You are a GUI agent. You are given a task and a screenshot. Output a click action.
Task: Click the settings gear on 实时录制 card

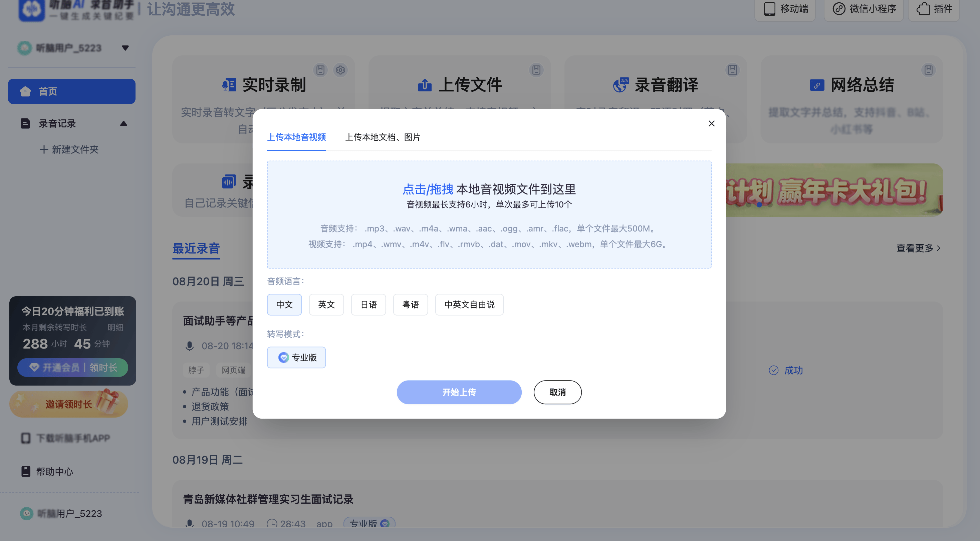click(x=340, y=70)
